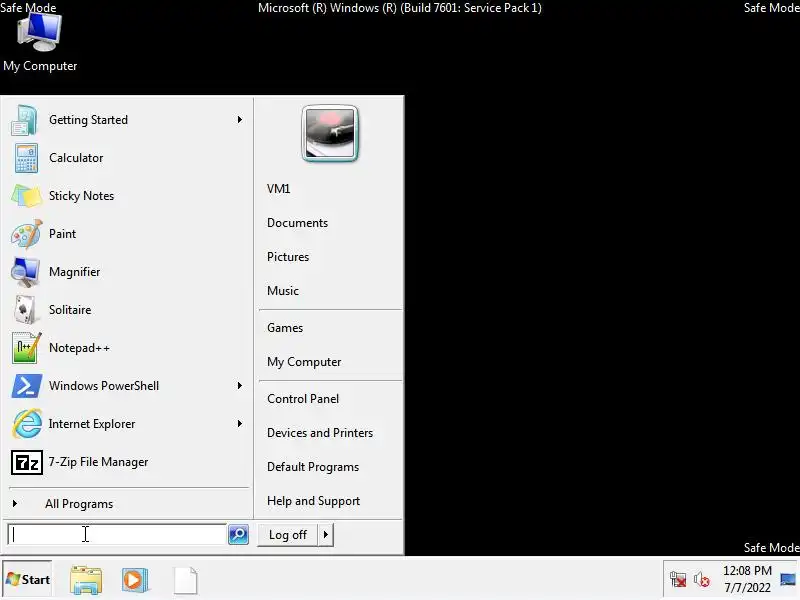This screenshot has height=600, width=800.
Task: Expand Windows PowerShell jump list arrow
Action: pyautogui.click(x=240, y=385)
